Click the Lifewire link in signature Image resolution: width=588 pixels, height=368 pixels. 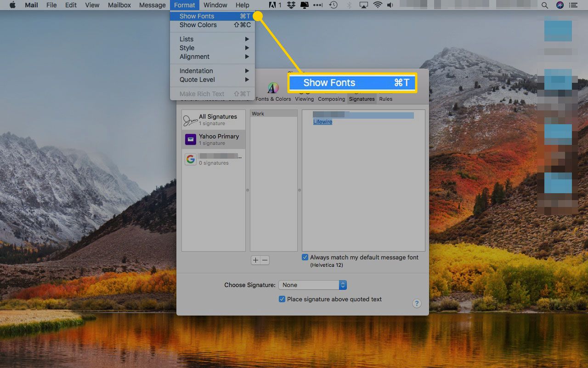coord(322,122)
